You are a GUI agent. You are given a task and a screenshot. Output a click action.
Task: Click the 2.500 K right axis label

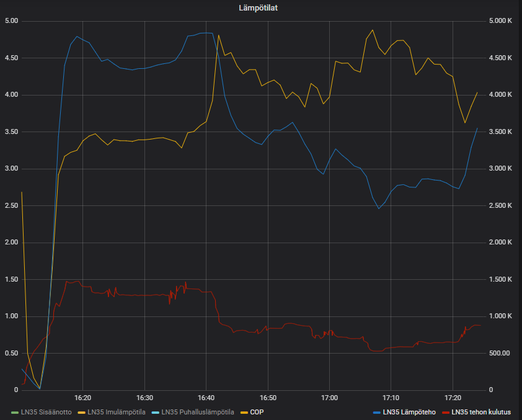point(500,205)
